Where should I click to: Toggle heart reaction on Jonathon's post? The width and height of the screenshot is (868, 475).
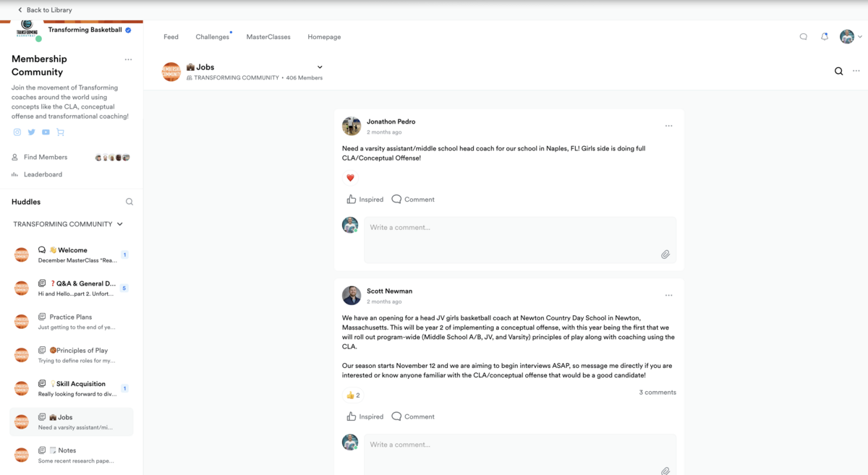(x=350, y=178)
